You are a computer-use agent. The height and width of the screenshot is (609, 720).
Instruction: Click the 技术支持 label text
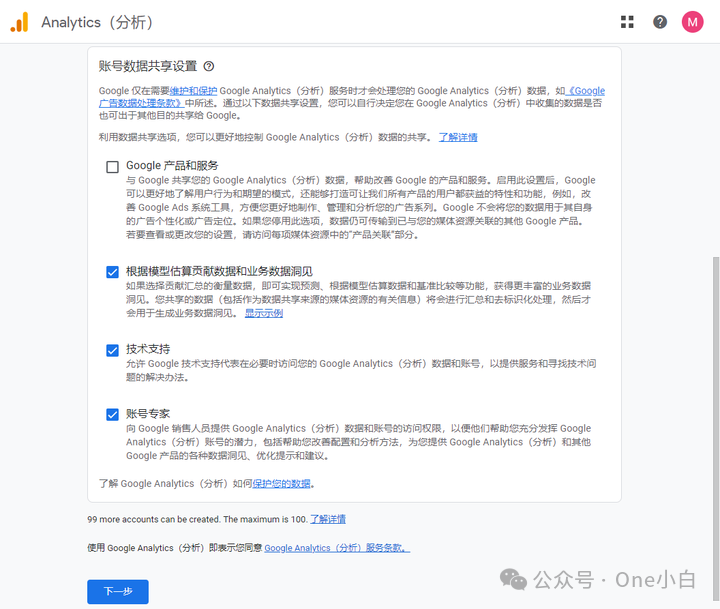click(148, 350)
